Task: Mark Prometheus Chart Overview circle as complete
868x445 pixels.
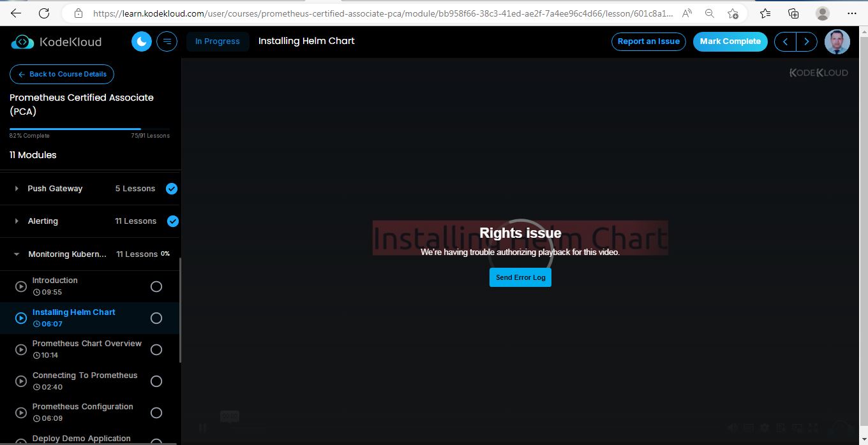Action: (x=156, y=349)
